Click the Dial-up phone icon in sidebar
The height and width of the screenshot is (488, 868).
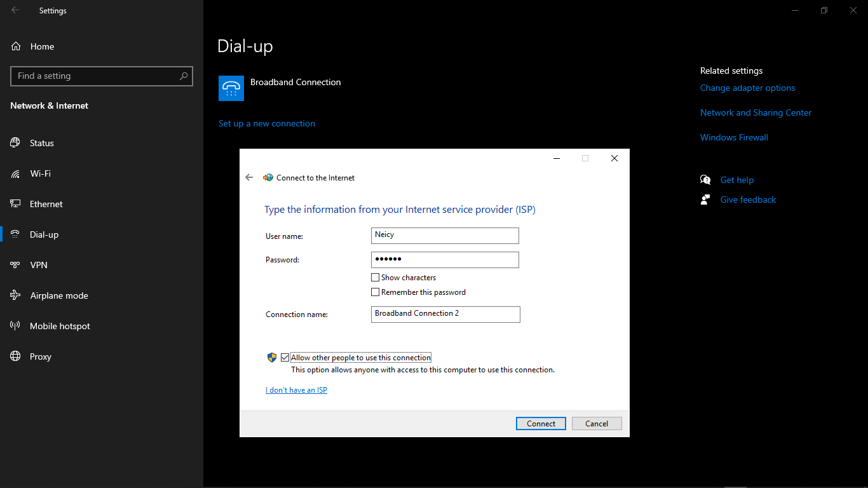[15, 234]
